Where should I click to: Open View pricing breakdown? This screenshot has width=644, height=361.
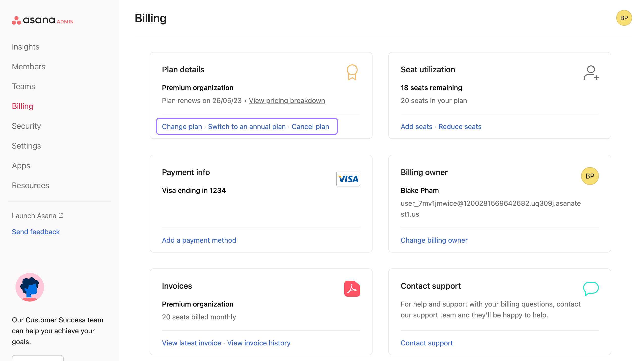[x=287, y=101]
